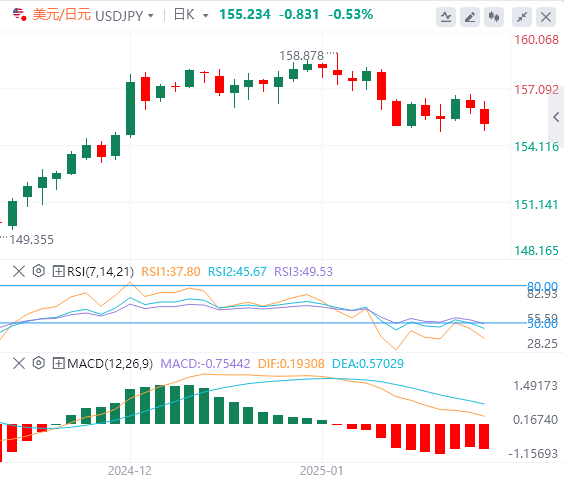Click the MACD(12,26,9) label
The width and height of the screenshot is (564, 484).
110,364
